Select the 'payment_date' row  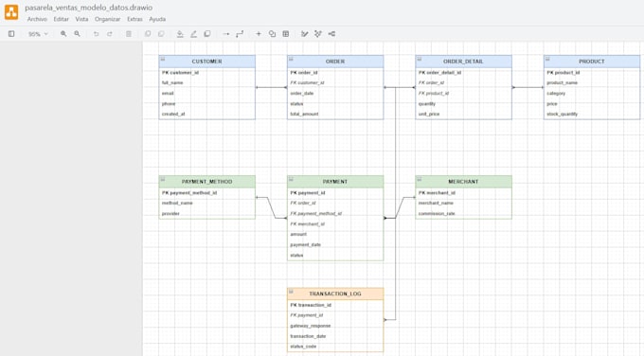click(x=335, y=244)
